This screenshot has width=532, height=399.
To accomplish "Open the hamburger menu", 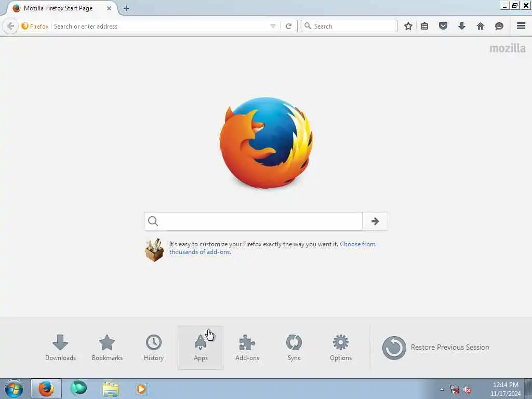I will [521, 26].
